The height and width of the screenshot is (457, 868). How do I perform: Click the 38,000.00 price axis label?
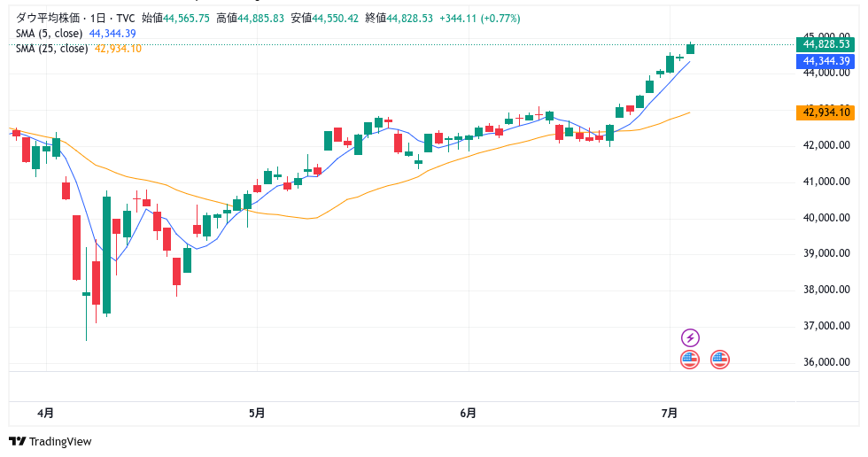826,290
